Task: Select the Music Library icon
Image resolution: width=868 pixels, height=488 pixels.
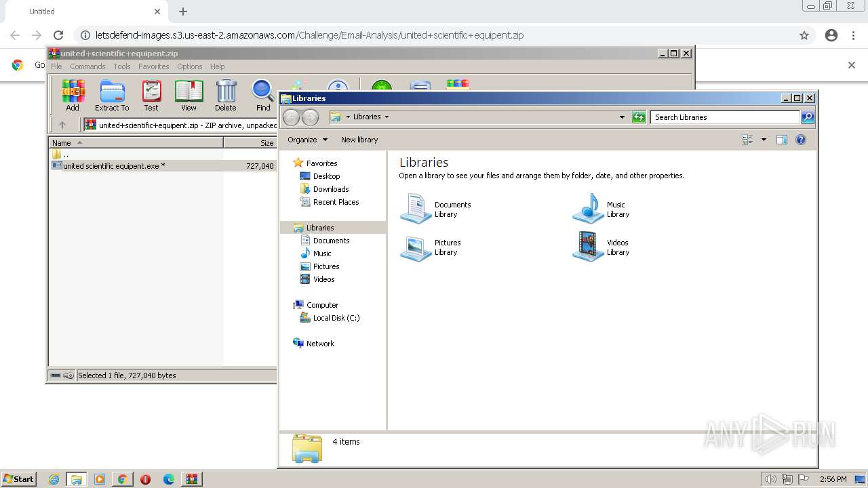Action: tap(588, 208)
